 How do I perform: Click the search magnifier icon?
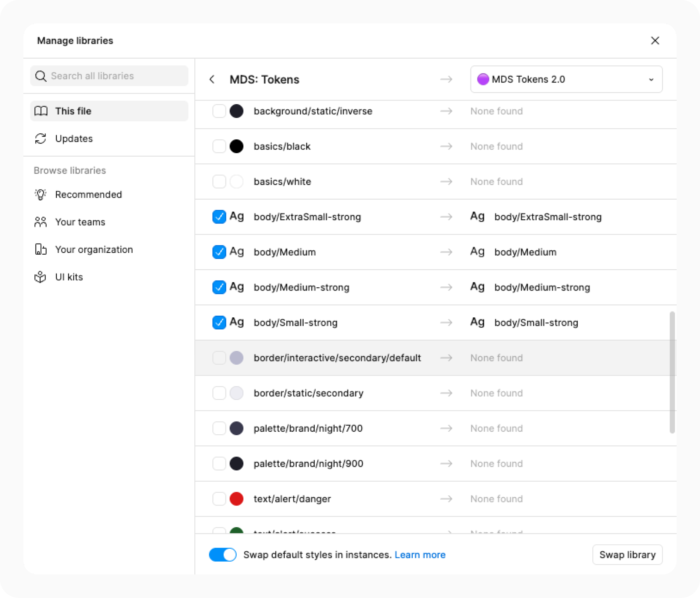(41, 76)
